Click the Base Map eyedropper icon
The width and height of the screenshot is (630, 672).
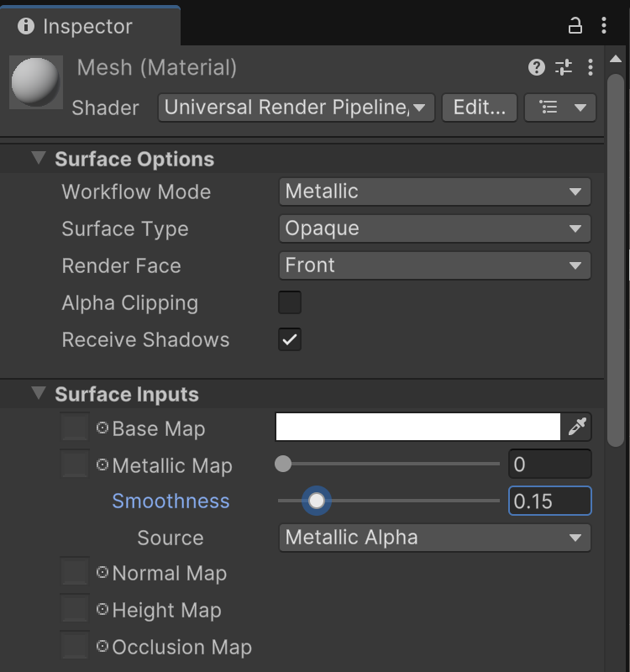click(577, 428)
